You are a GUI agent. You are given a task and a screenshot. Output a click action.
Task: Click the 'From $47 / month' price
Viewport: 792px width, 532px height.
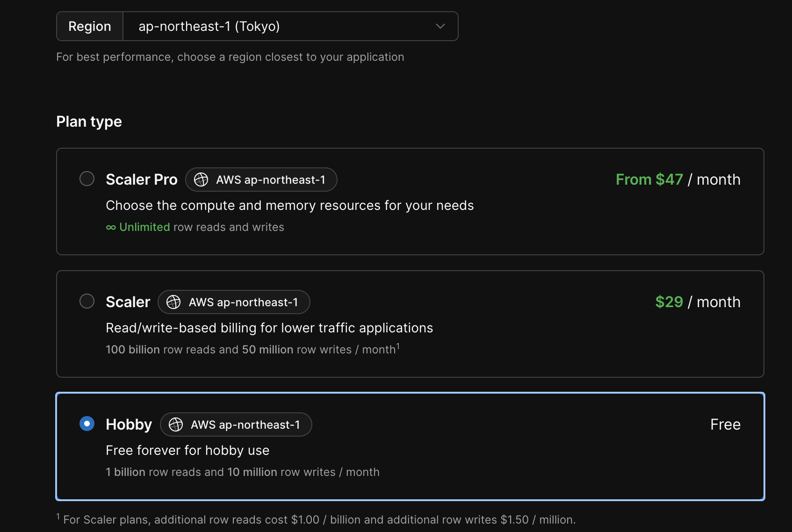coord(678,180)
